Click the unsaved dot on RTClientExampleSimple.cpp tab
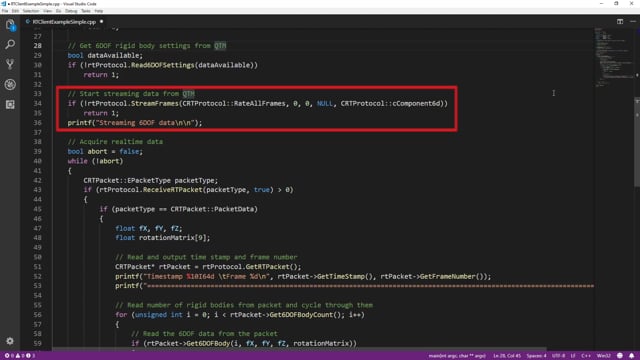 pyautogui.click(x=101, y=22)
